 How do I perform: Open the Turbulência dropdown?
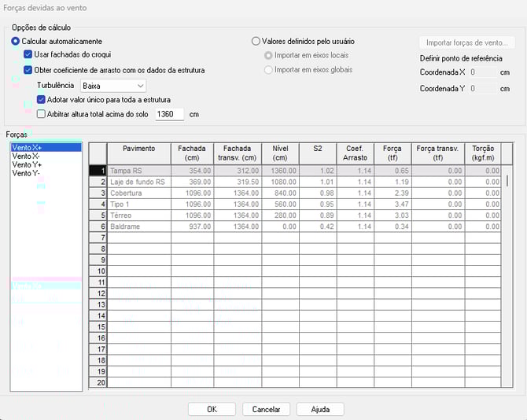[x=114, y=85]
